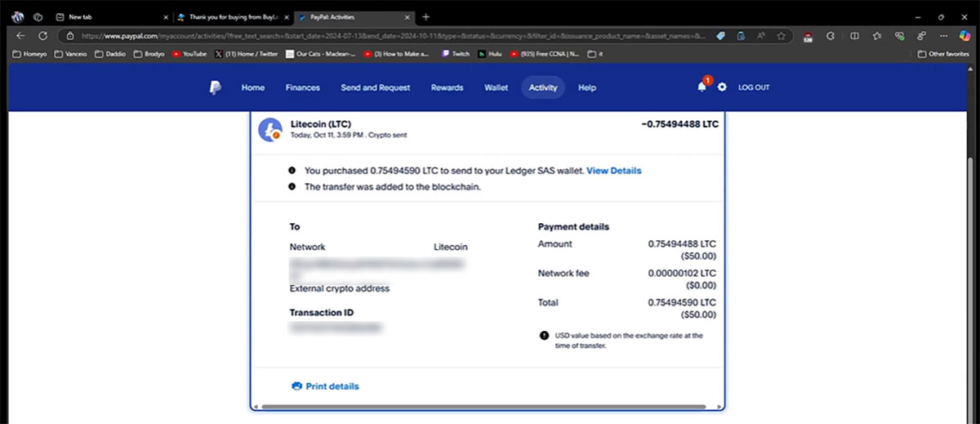Click the Print details link
This screenshot has height=424, width=980.
[332, 386]
